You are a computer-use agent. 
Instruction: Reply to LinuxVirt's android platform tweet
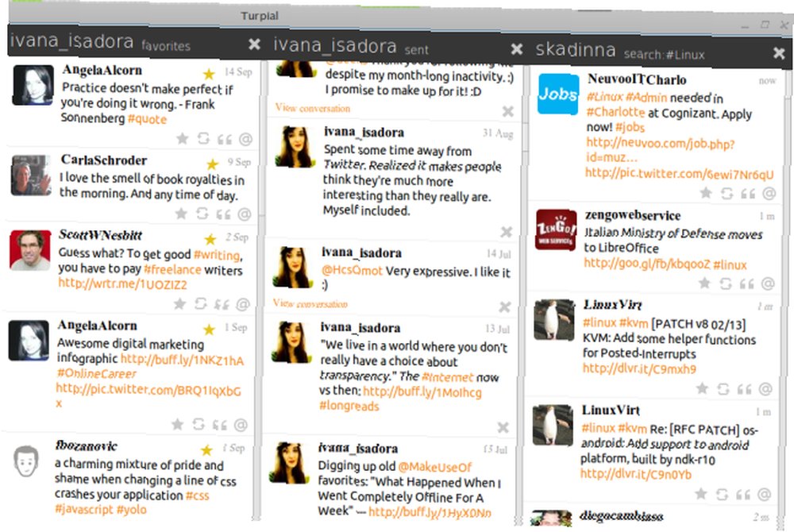pyautogui.click(x=764, y=495)
